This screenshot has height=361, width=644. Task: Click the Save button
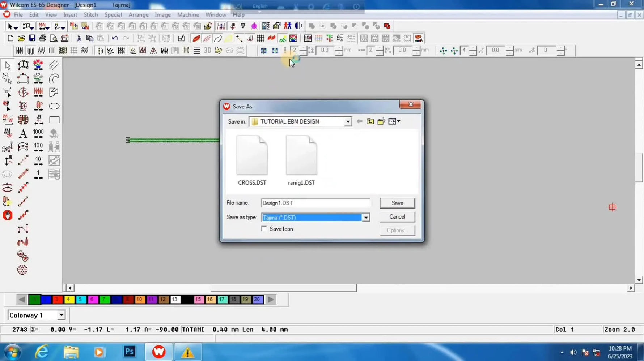tap(397, 203)
